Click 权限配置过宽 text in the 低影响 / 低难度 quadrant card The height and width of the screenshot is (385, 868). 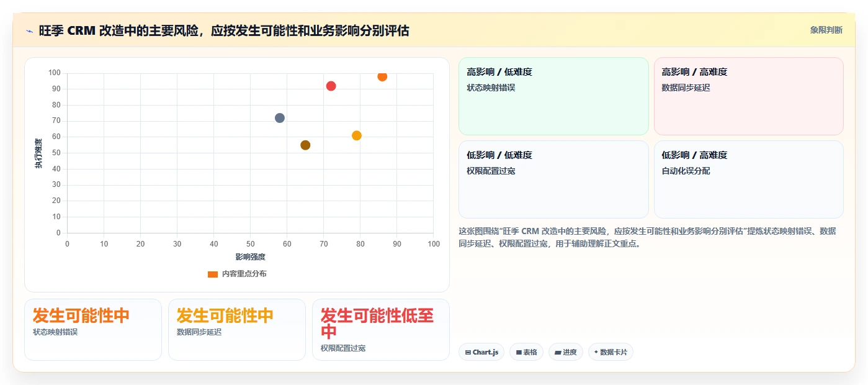491,171
